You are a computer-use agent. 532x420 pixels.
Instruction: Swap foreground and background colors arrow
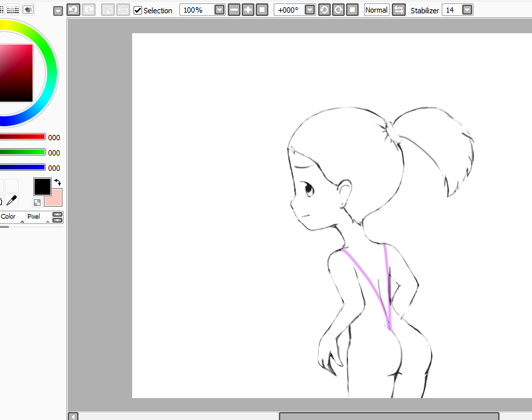point(57,182)
